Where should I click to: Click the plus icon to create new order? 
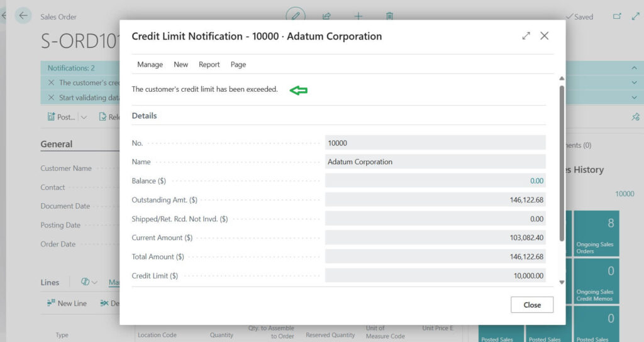click(358, 16)
